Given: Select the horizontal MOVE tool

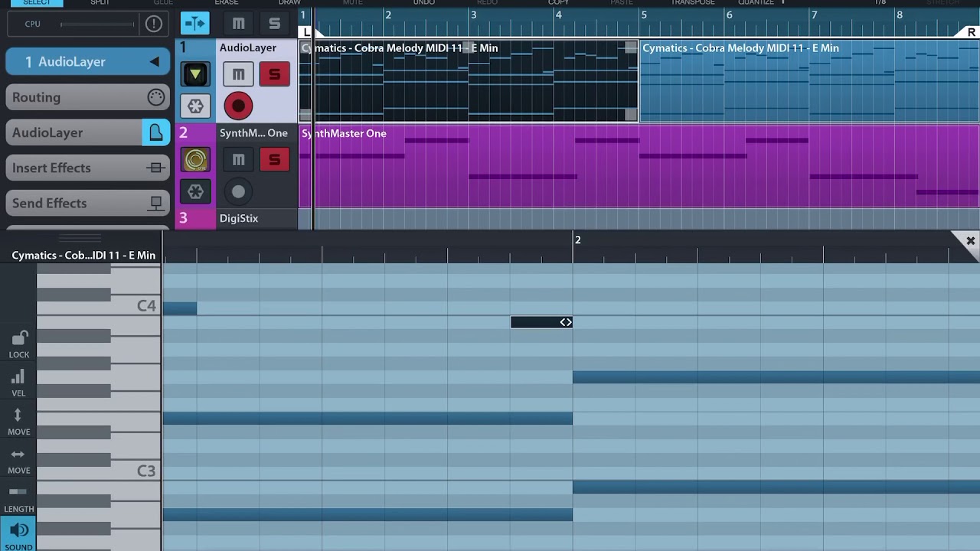Looking at the screenshot, I should pos(18,459).
